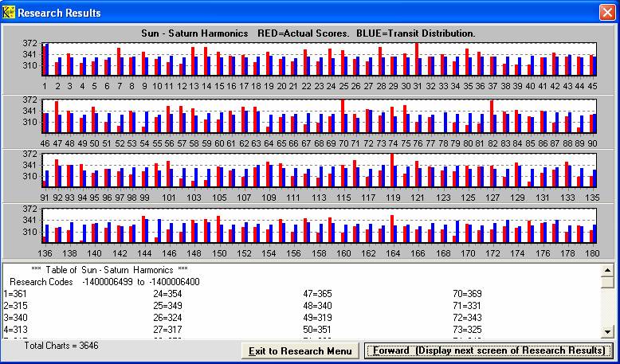Click the application icon in title bar
The height and width of the screenshot is (364, 620).
(10, 12)
